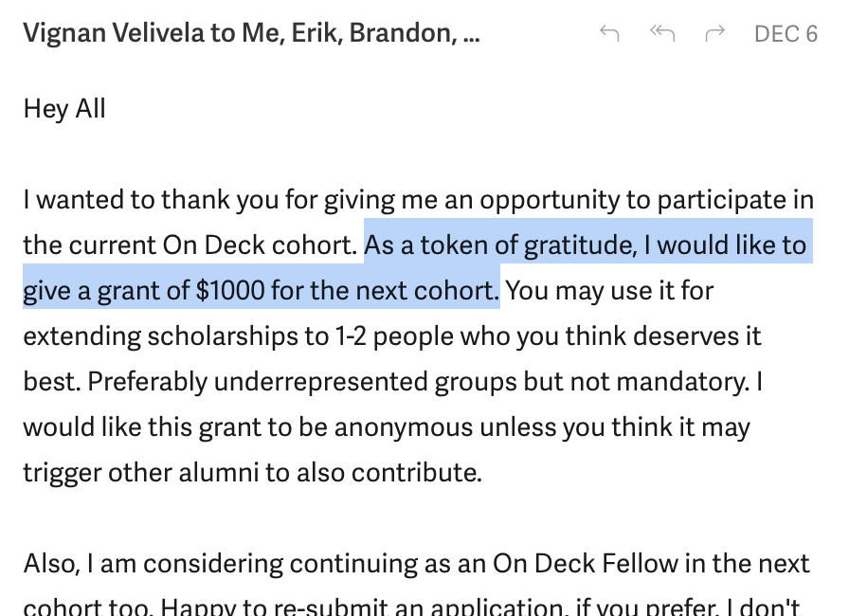Forward this email using the right-arrow icon

pyautogui.click(x=714, y=33)
